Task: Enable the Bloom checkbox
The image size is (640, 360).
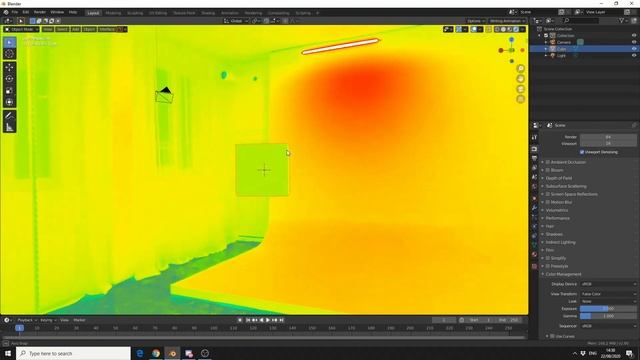Action: click(x=548, y=170)
